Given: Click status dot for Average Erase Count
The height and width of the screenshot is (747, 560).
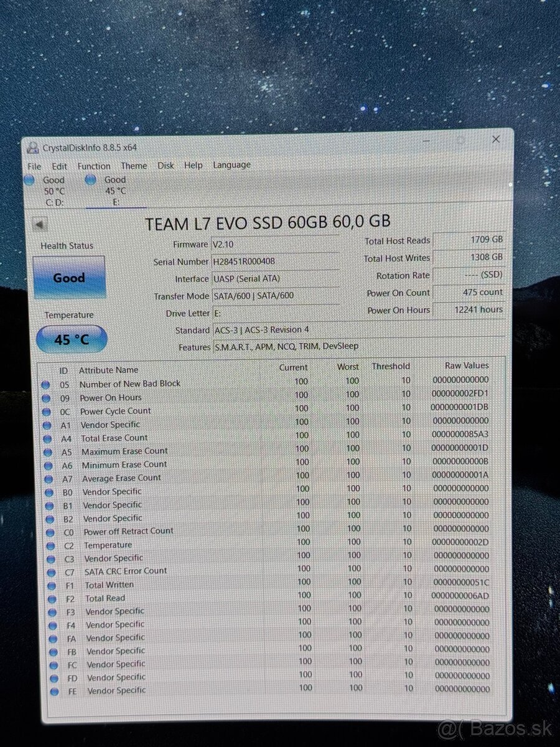Looking at the screenshot, I should [x=48, y=479].
